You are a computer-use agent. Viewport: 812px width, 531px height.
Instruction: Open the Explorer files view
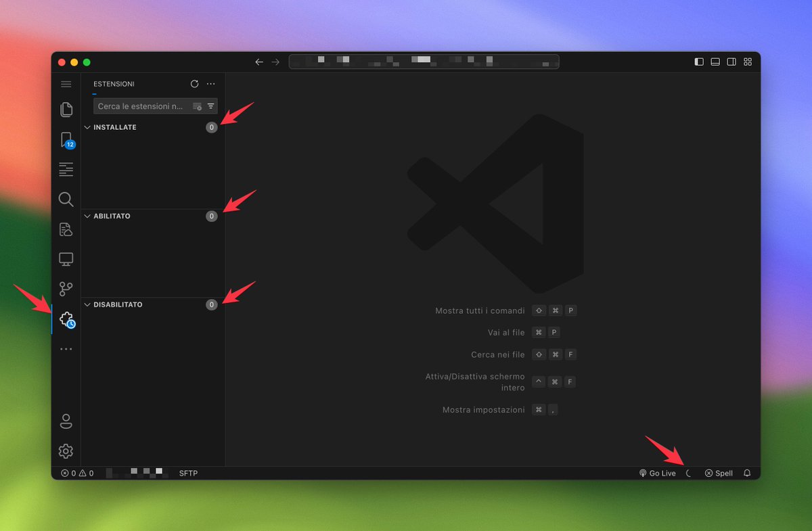click(66, 109)
